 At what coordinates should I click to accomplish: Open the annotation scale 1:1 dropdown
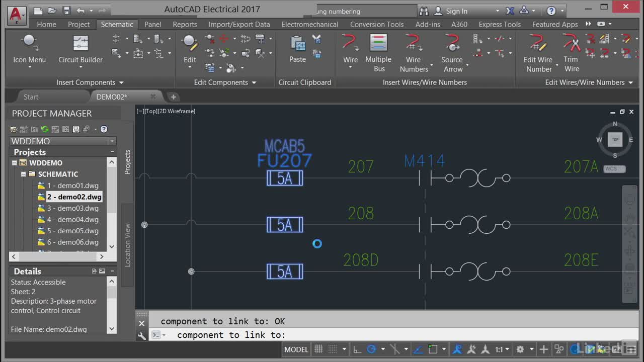502,349
